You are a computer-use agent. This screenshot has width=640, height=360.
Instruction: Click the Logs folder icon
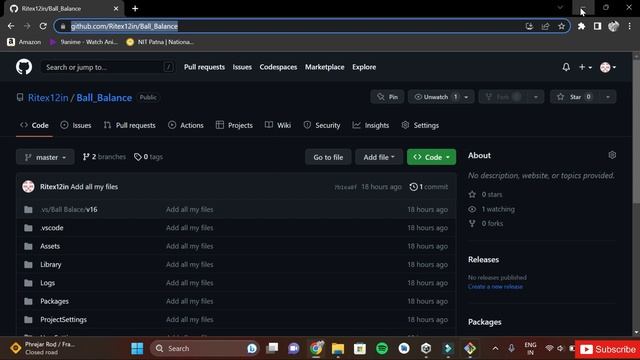28,283
